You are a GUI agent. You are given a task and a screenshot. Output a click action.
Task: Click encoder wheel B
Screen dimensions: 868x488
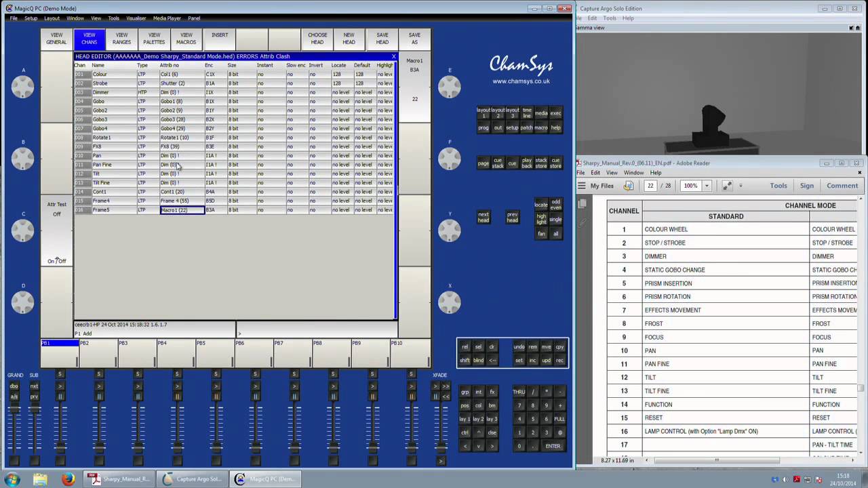[x=22, y=158]
